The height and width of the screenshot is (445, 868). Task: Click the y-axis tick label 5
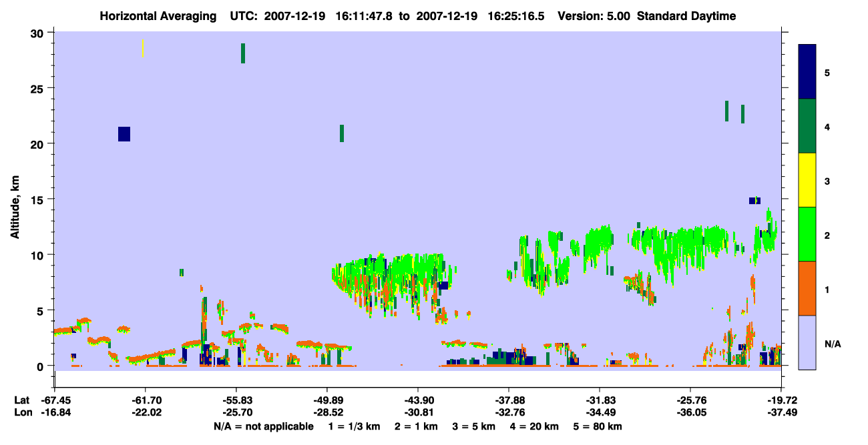click(41, 310)
